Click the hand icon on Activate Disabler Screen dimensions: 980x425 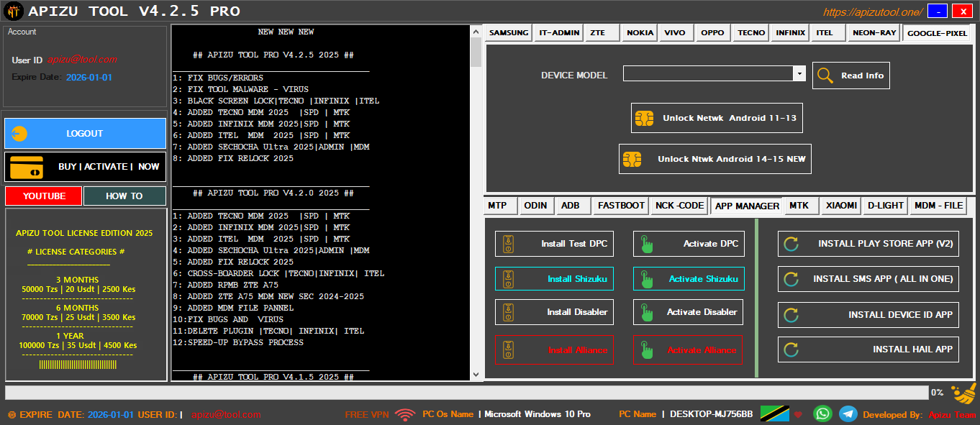tap(647, 312)
